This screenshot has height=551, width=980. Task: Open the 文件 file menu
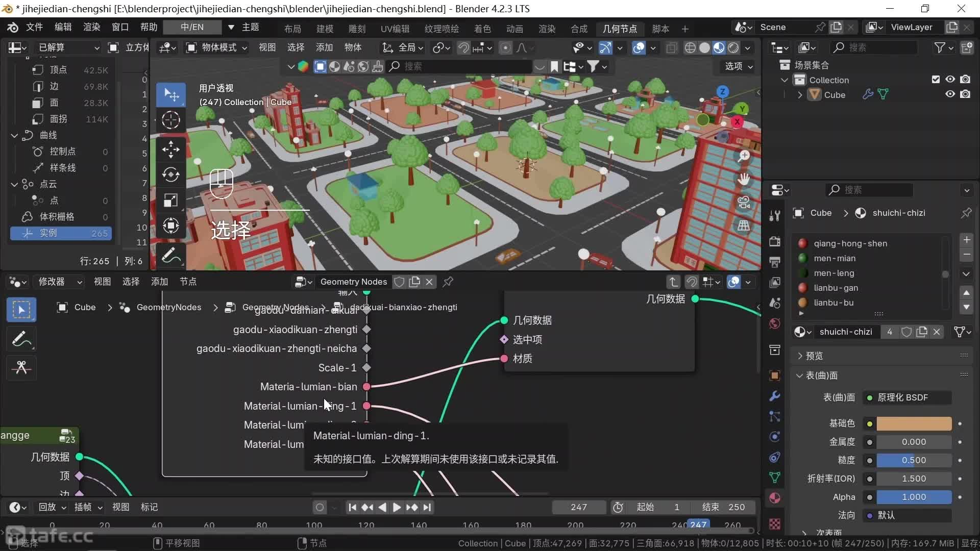coord(34,27)
